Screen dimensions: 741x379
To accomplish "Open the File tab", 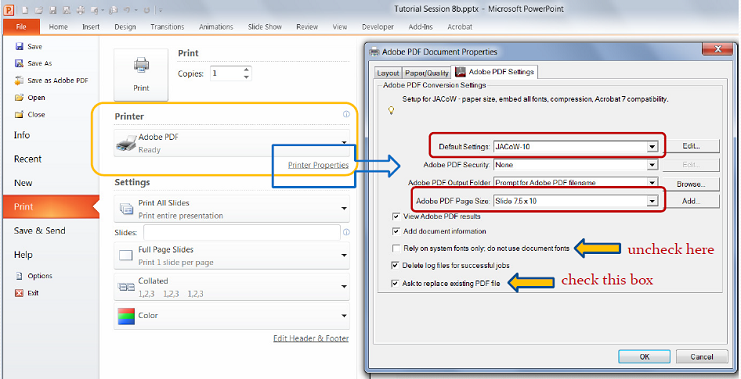I will tap(21, 27).
